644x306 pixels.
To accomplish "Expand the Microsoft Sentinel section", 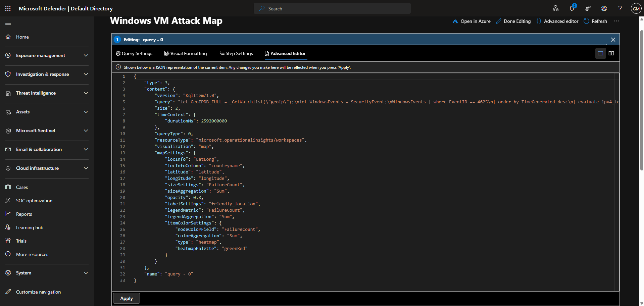I will tap(86, 131).
